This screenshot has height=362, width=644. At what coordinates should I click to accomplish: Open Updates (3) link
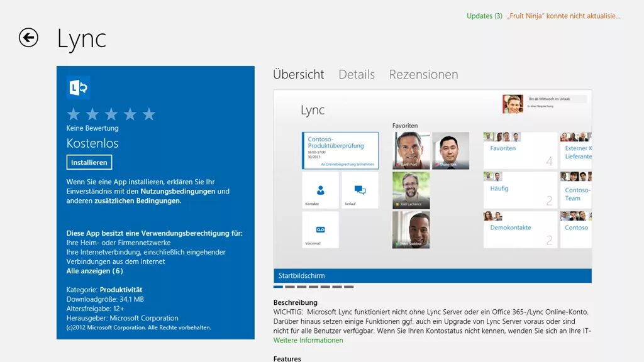point(484,16)
